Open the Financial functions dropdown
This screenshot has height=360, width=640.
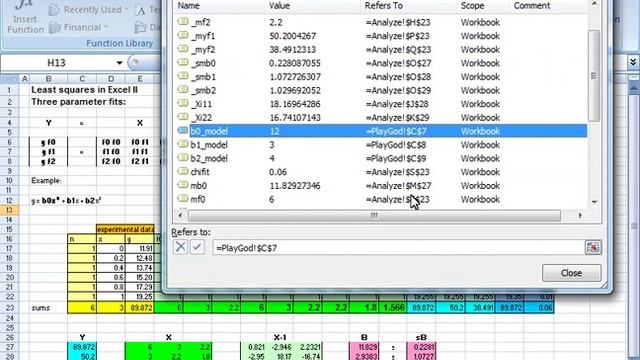coord(78,27)
